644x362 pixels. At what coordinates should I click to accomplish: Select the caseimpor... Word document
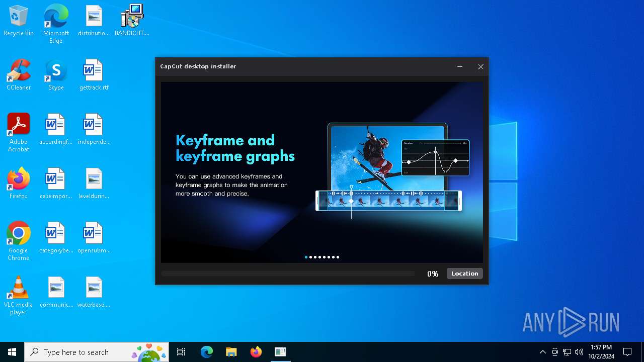(56, 184)
